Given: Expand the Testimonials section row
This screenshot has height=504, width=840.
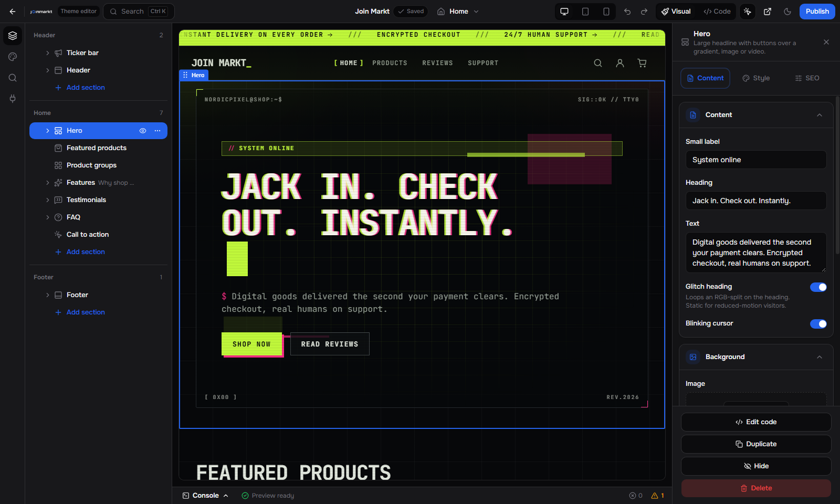Looking at the screenshot, I should [48, 200].
